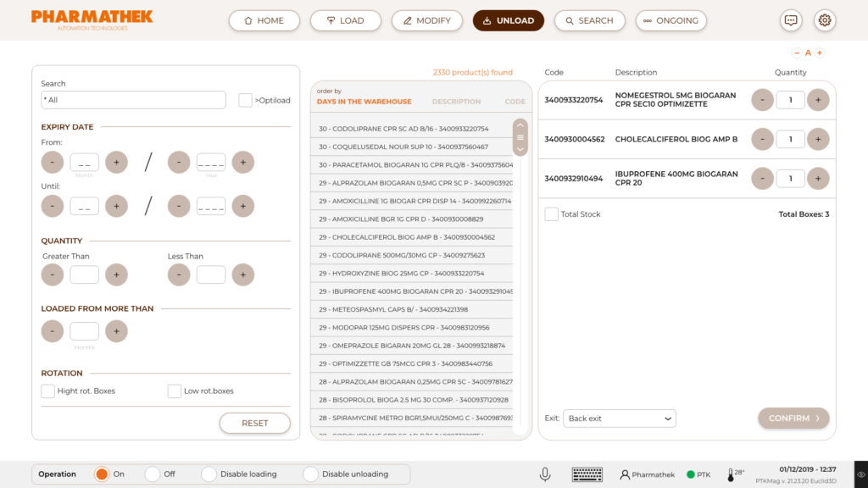
Task: Select Disable unloading radio button
Action: (x=310, y=474)
